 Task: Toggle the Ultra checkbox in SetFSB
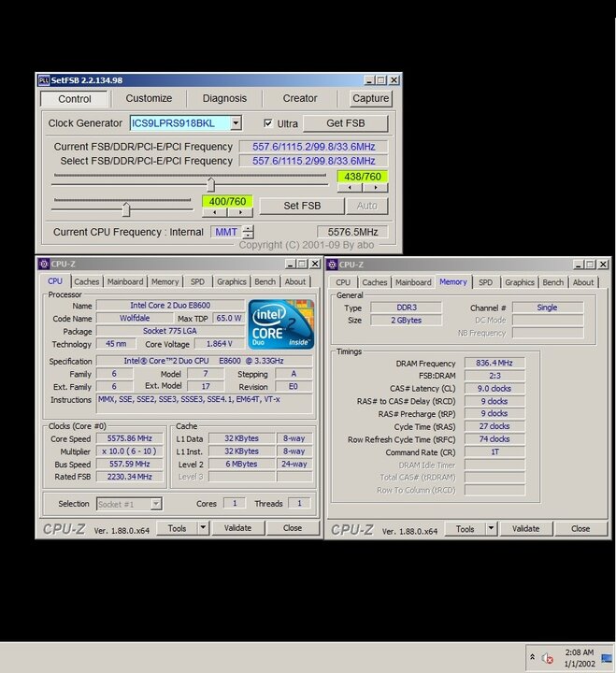coord(268,123)
